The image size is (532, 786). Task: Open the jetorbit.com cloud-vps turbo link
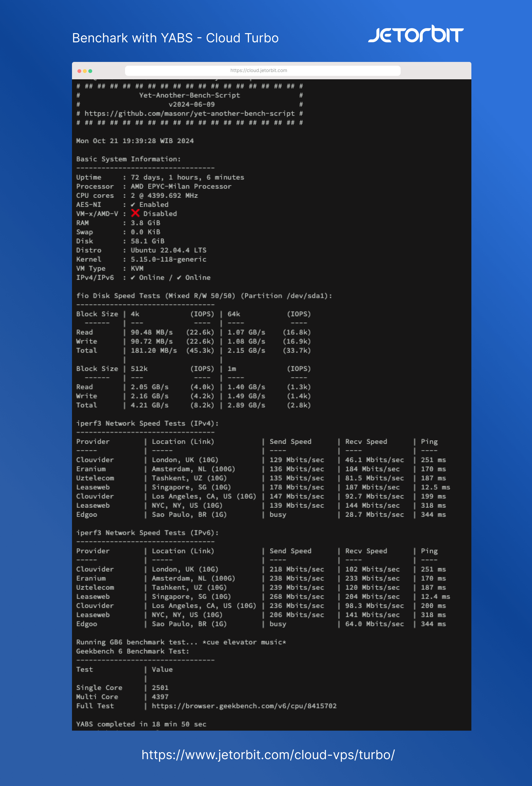point(268,755)
